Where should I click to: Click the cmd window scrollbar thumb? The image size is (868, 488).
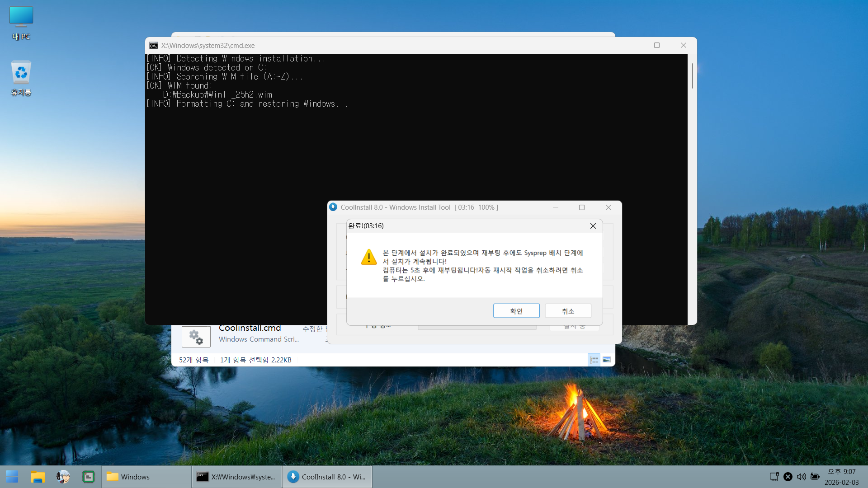[692, 75]
